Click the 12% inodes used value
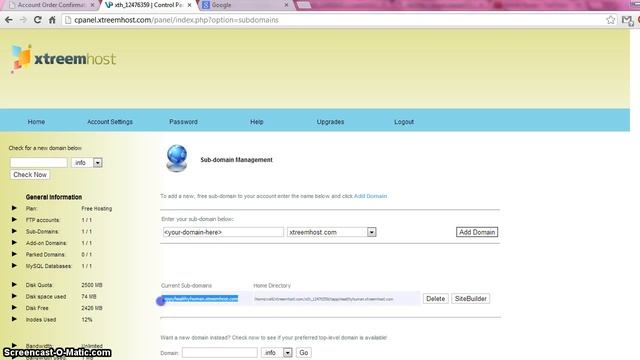 tap(87, 319)
